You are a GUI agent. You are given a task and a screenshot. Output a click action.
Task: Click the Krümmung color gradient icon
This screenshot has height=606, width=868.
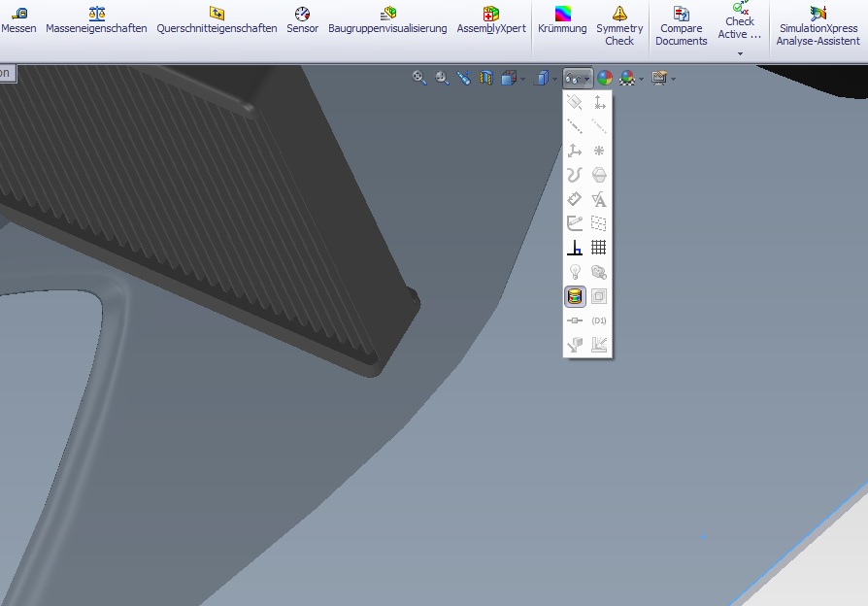(x=563, y=19)
